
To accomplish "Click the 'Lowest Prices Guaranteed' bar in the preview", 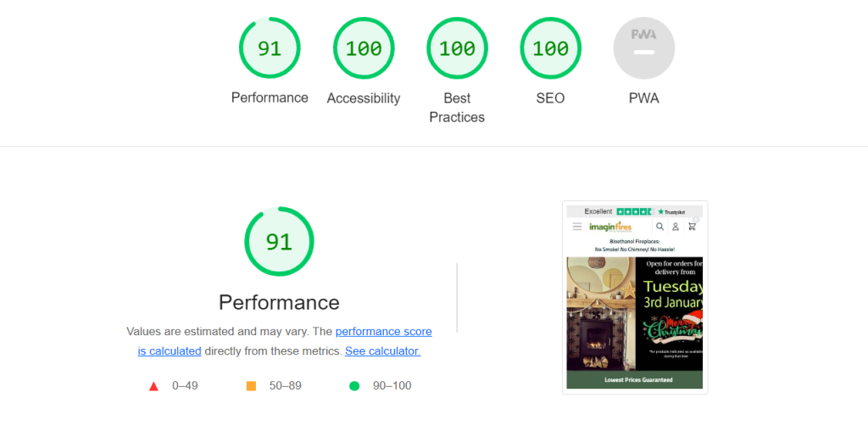I will 634,380.
